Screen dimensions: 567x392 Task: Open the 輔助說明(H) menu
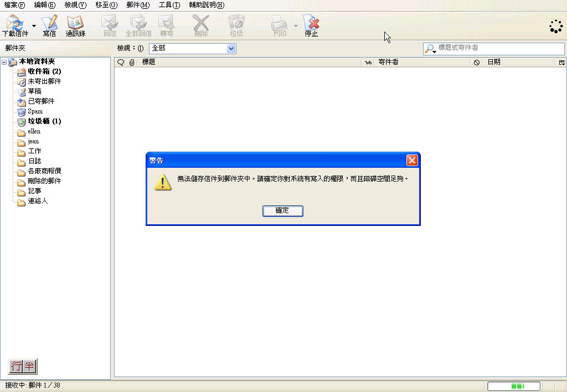pos(207,5)
